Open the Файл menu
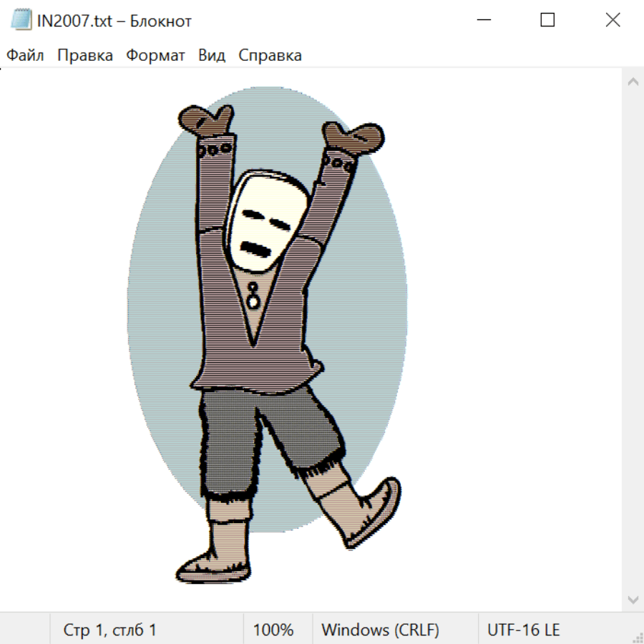Screen dimensions: 644x644 pos(25,55)
